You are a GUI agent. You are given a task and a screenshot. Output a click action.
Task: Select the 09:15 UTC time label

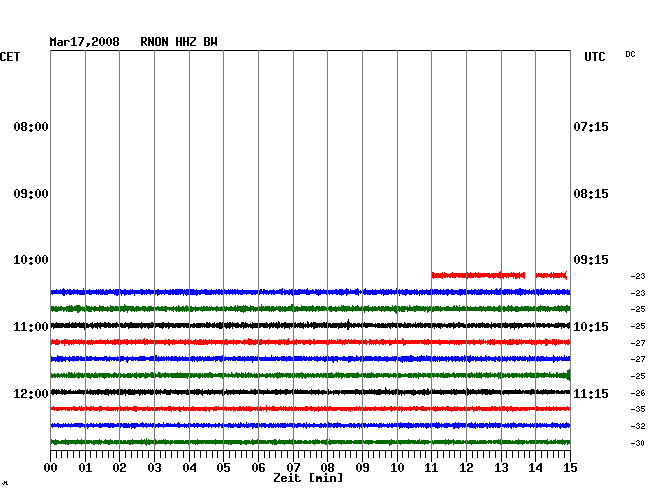[591, 260]
